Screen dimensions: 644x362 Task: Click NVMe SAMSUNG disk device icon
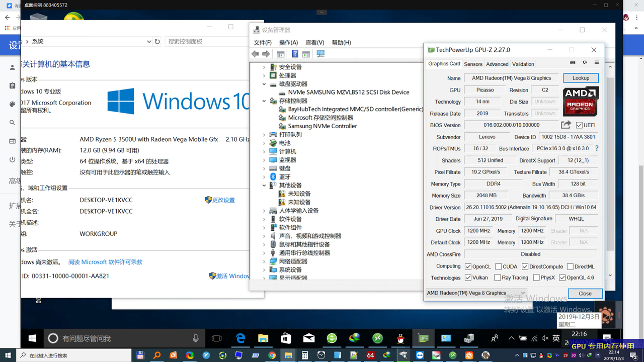coord(282,93)
